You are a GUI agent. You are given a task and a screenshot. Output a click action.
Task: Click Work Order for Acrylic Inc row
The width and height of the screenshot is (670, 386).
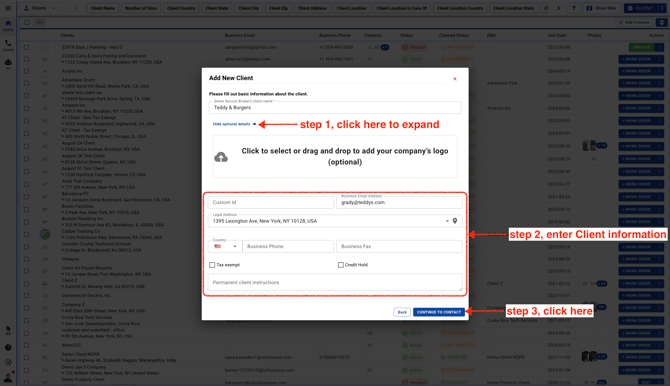(x=637, y=71)
